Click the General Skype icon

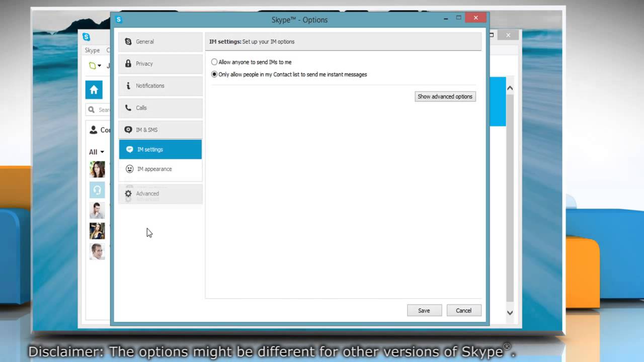(128, 42)
